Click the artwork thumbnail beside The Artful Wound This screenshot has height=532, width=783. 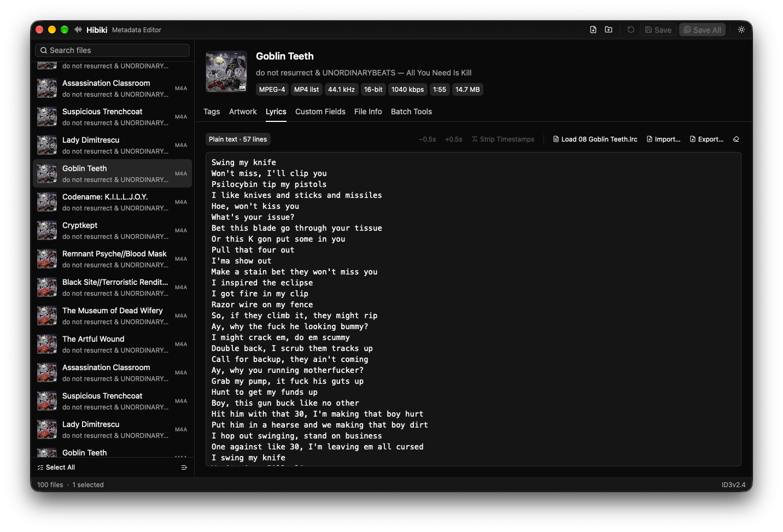click(47, 344)
